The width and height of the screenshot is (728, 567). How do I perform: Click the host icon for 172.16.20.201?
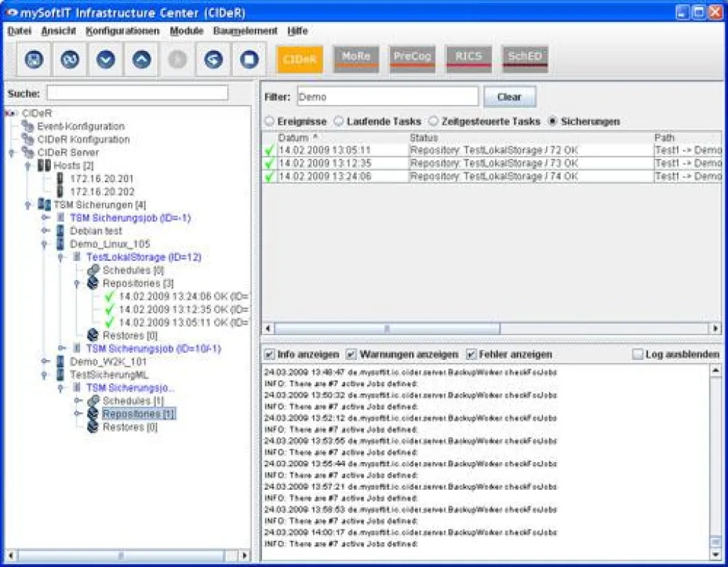[x=60, y=179]
